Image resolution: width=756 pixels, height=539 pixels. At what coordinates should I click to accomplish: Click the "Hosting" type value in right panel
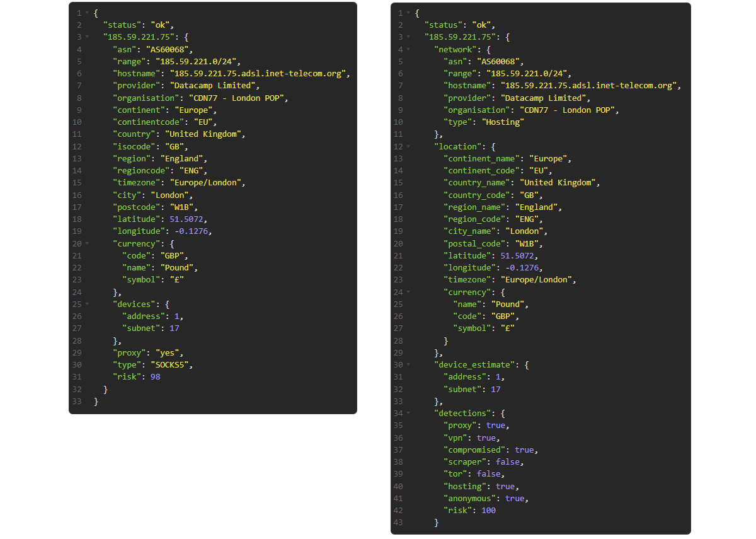[x=503, y=122]
